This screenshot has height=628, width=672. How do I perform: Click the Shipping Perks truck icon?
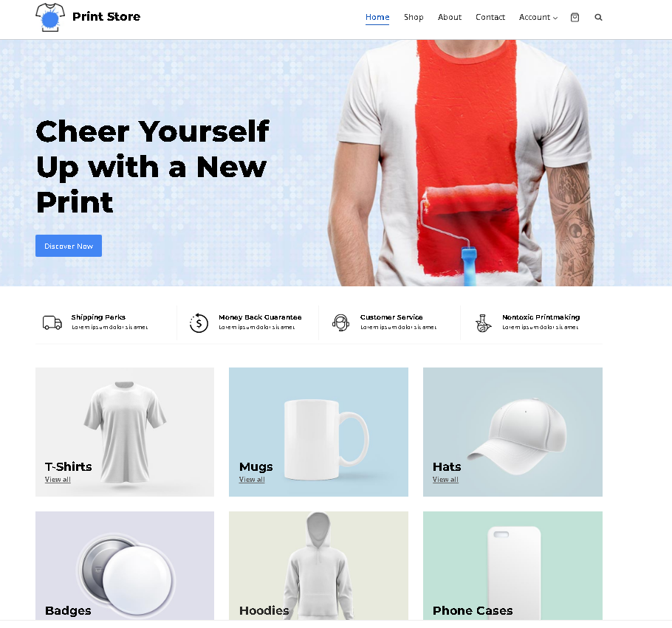[x=52, y=322]
